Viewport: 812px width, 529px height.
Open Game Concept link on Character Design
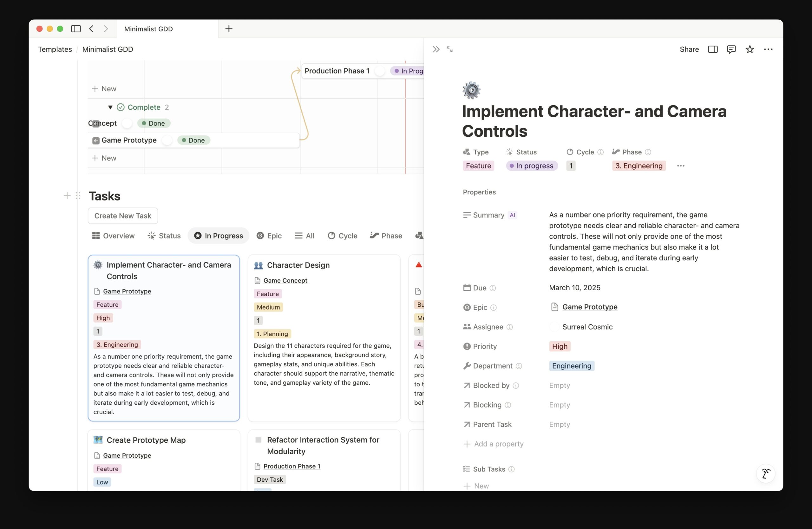pyautogui.click(x=285, y=281)
